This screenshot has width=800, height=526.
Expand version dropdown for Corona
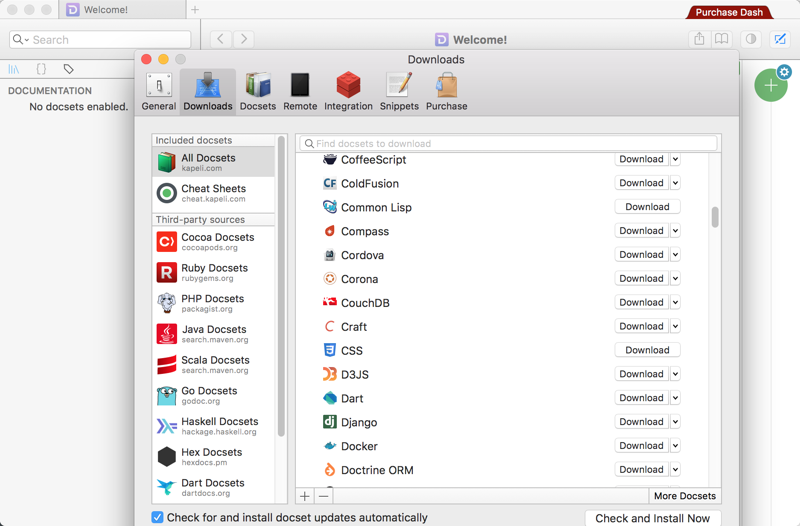(675, 279)
